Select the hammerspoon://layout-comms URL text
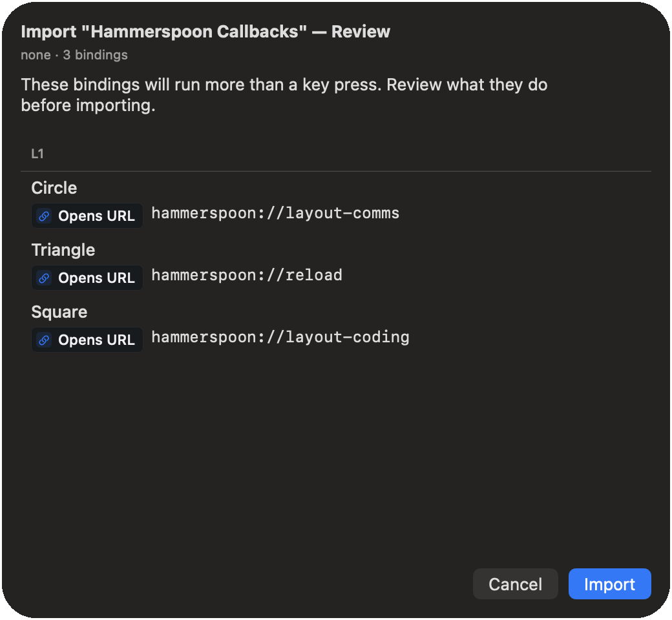 pos(275,213)
